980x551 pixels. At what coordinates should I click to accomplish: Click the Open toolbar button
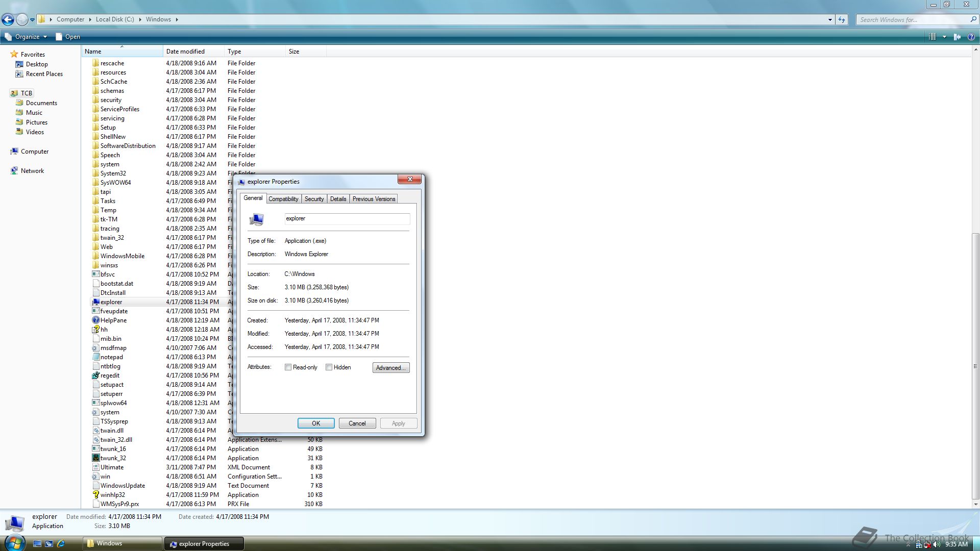pyautogui.click(x=68, y=37)
